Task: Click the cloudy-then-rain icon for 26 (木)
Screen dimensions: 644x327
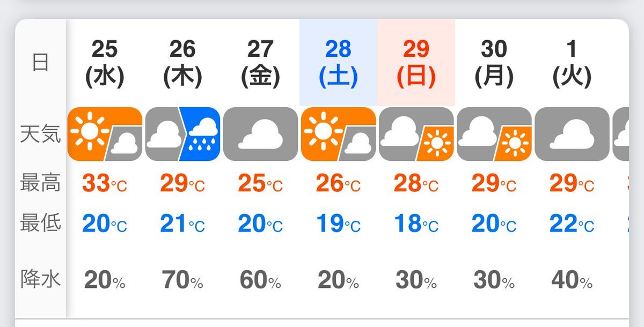Action: pos(182,134)
